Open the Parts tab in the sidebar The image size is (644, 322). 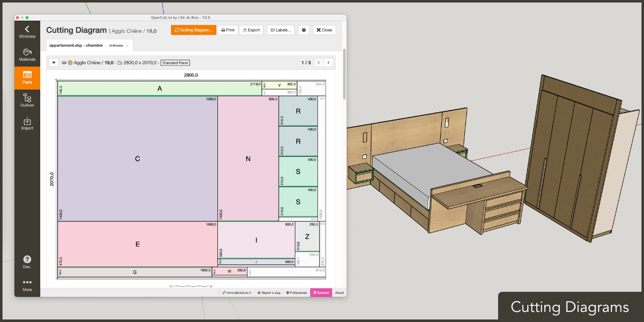coord(27,78)
